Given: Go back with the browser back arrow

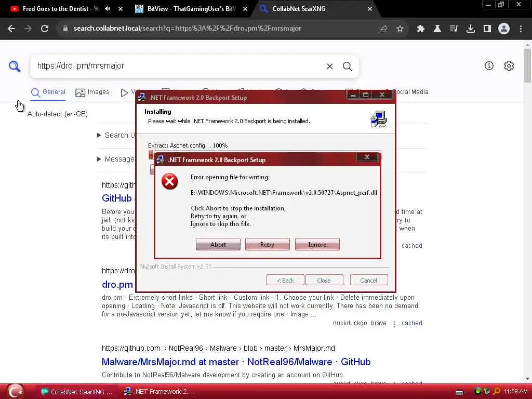Looking at the screenshot, I should click(x=11, y=29).
